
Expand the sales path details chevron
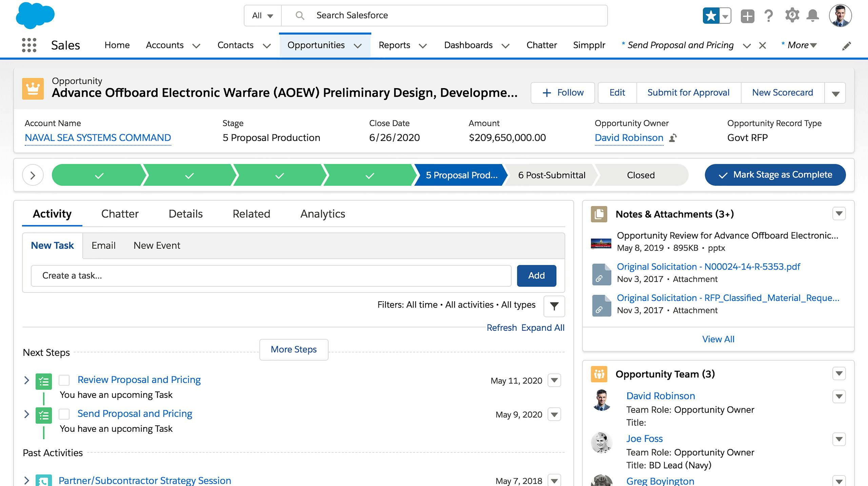[x=33, y=175]
